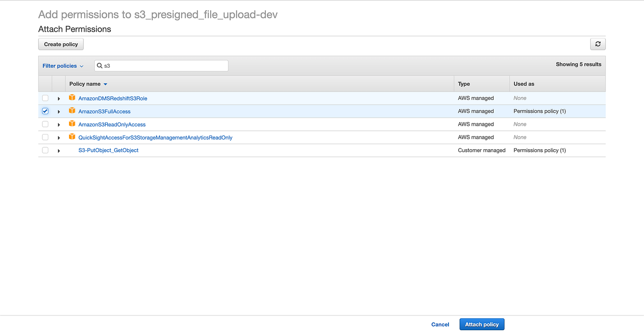The width and height of the screenshot is (644, 333).
Task: Select the S3-PutObject_GetObject checkbox
Action: coord(45,150)
